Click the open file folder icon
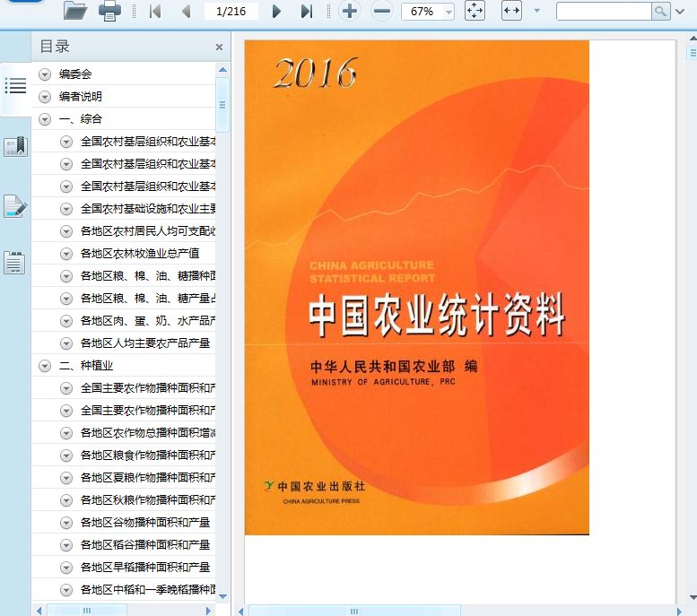This screenshot has width=697, height=616. 75,11
